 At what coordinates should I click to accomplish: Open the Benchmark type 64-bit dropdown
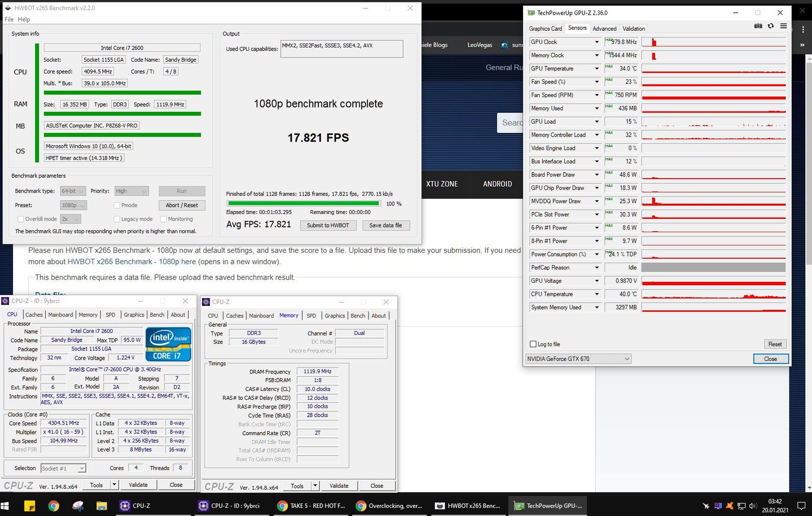coord(73,191)
